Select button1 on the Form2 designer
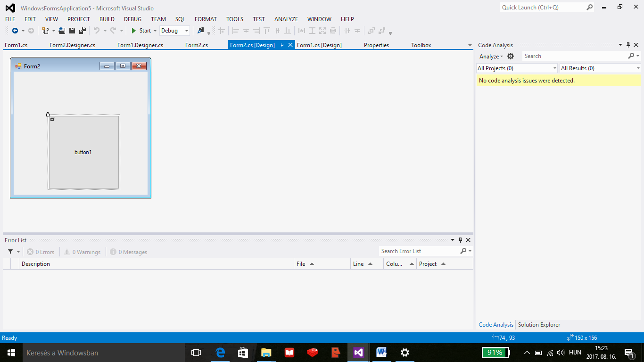This screenshot has width=644, height=362. tap(83, 152)
